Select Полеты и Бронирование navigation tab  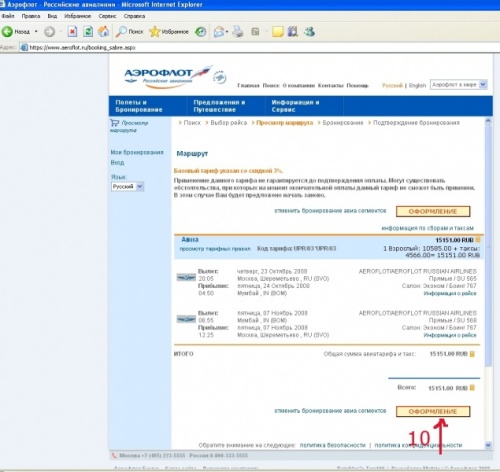click(139, 106)
